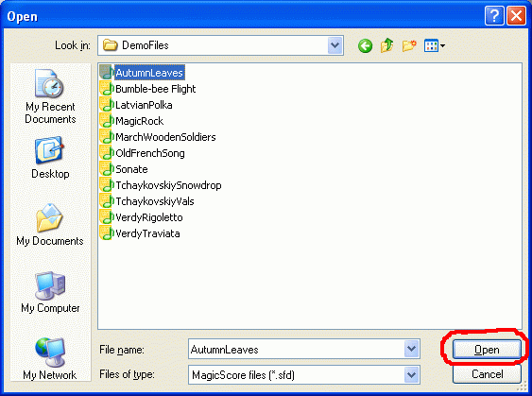Select the Sonate file name

(131, 169)
